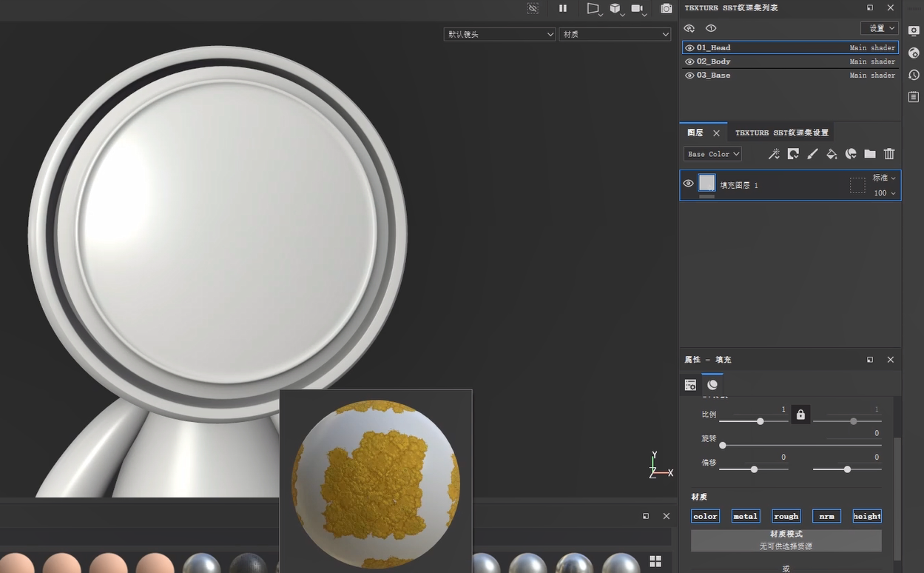Click the 材质模式 material mode button
Image resolution: width=924 pixels, height=573 pixels.
(x=786, y=540)
